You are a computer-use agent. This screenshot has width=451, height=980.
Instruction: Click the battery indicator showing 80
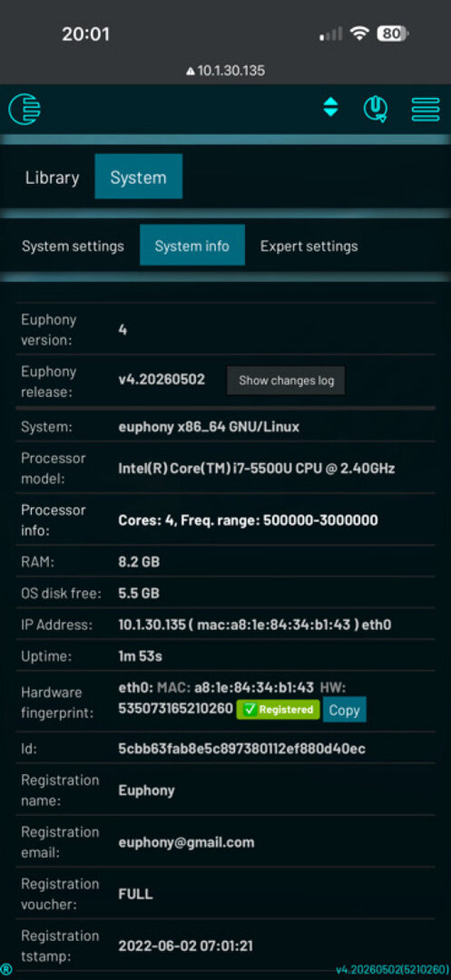(392, 34)
